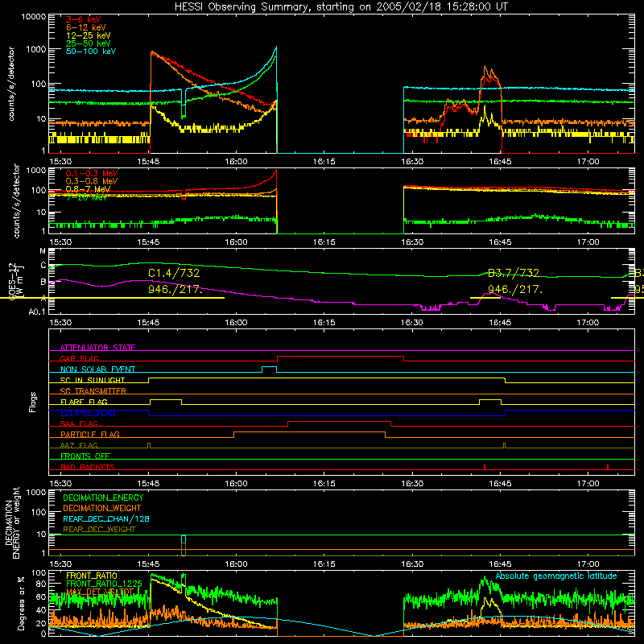
Task: Pick the cyan 50-100 keV legend label
Action: (x=91, y=52)
